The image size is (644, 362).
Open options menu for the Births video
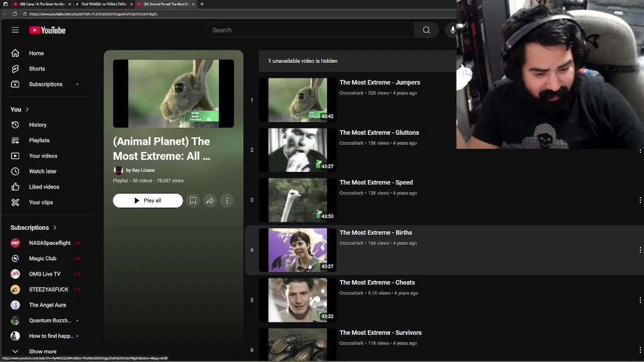click(x=640, y=250)
